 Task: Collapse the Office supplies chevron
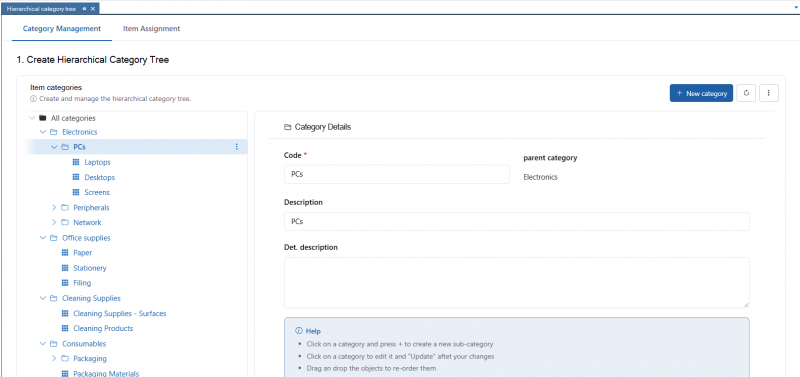pyautogui.click(x=43, y=238)
